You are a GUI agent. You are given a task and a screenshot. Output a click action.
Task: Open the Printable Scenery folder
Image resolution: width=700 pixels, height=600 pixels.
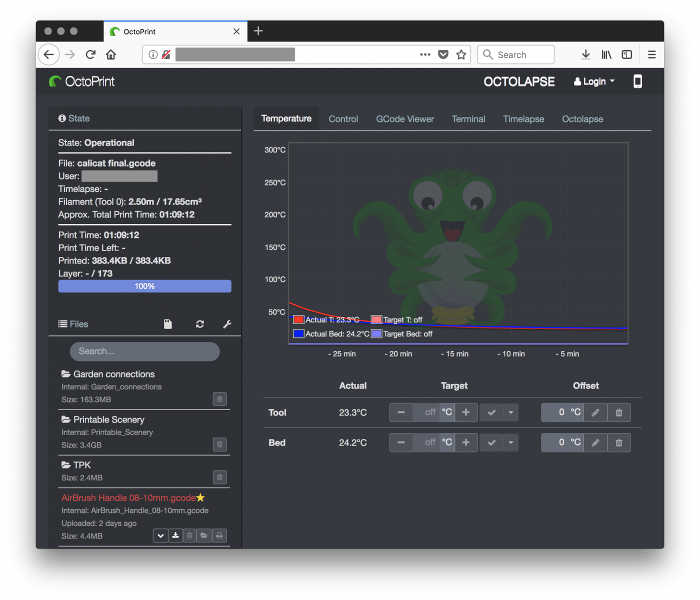pos(103,419)
